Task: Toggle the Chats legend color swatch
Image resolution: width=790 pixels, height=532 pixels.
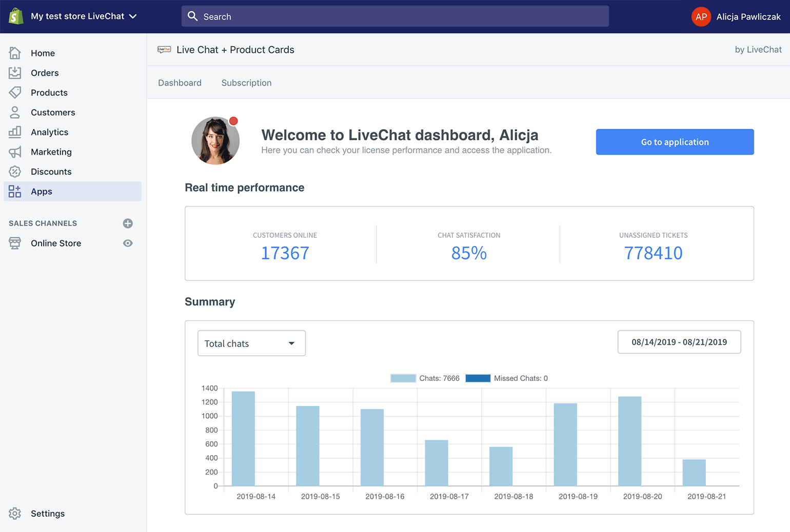Action: pos(403,378)
